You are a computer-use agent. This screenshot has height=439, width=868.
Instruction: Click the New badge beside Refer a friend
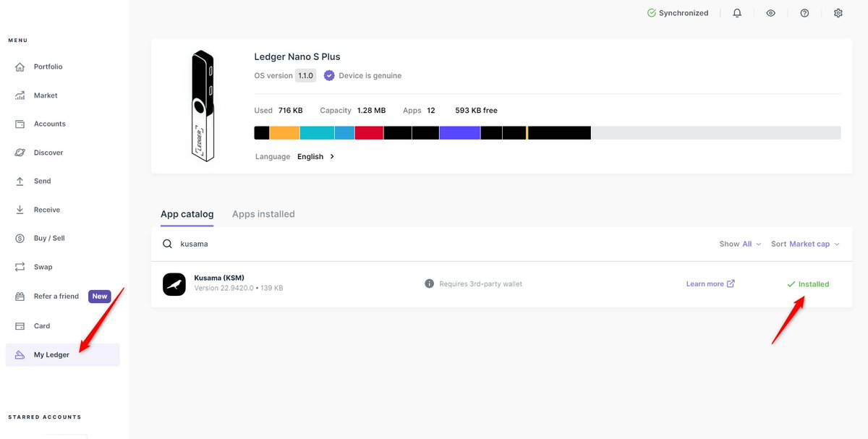click(x=100, y=297)
